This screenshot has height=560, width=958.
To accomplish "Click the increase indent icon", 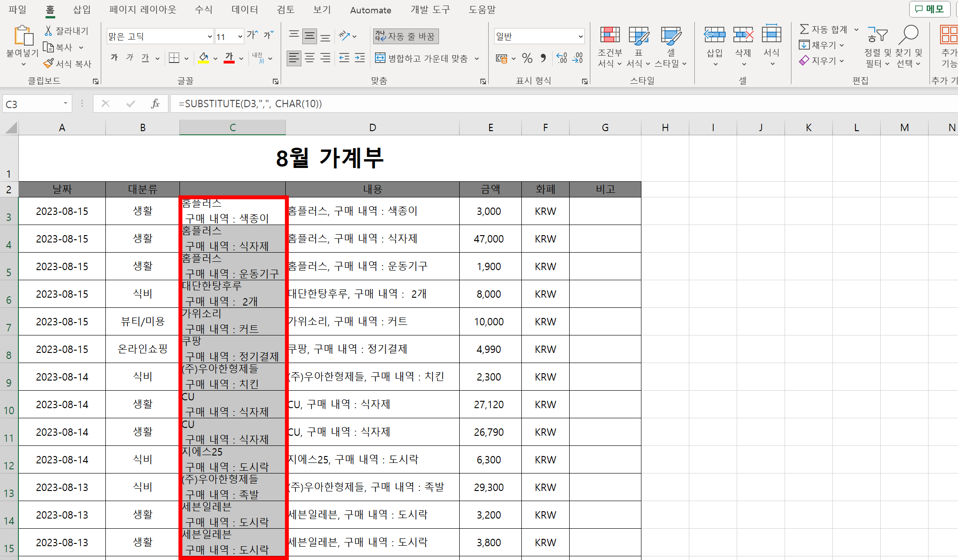I will click(360, 58).
